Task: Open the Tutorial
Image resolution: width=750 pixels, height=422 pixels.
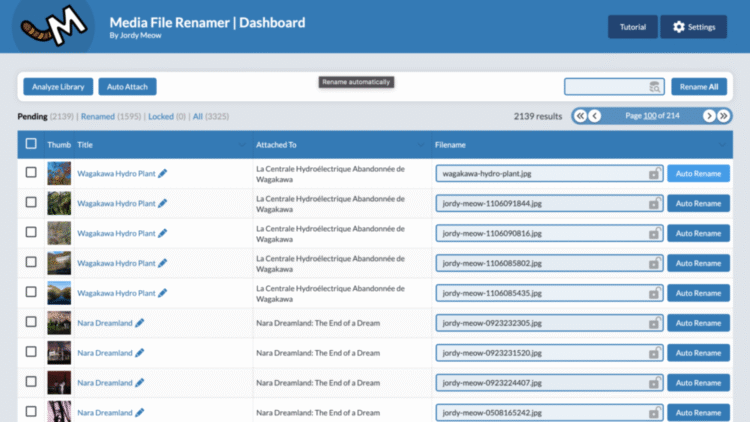Action: pos(633,27)
